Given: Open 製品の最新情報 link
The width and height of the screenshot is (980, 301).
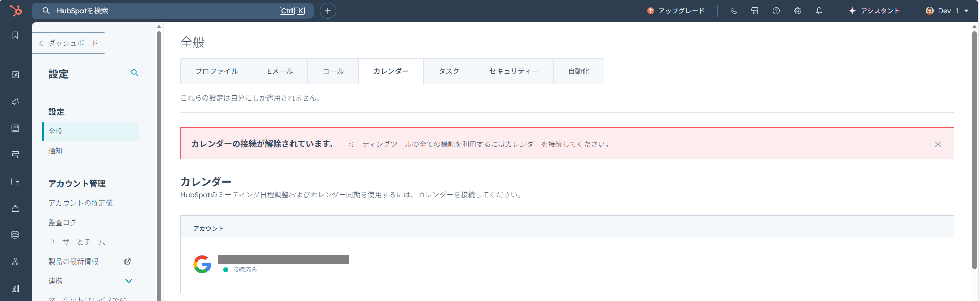Looking at the screenshot, I should (73, 262).
